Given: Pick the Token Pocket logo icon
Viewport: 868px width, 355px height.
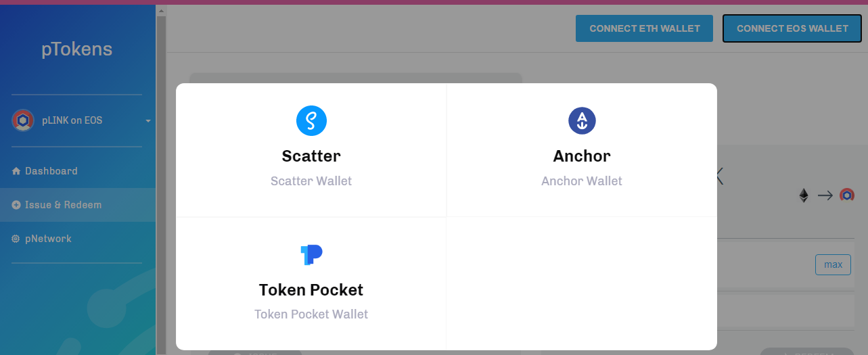Looking at the screenshot, I should (x=311, y=255).
